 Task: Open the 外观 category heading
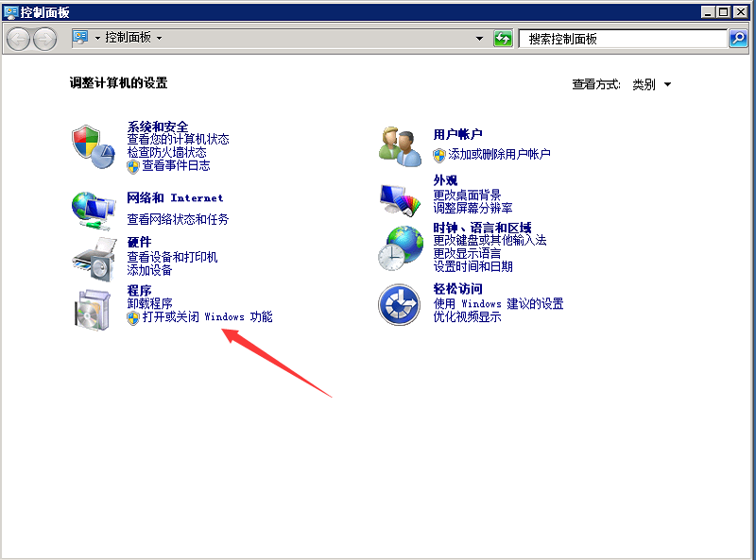[x=445, y=180]
